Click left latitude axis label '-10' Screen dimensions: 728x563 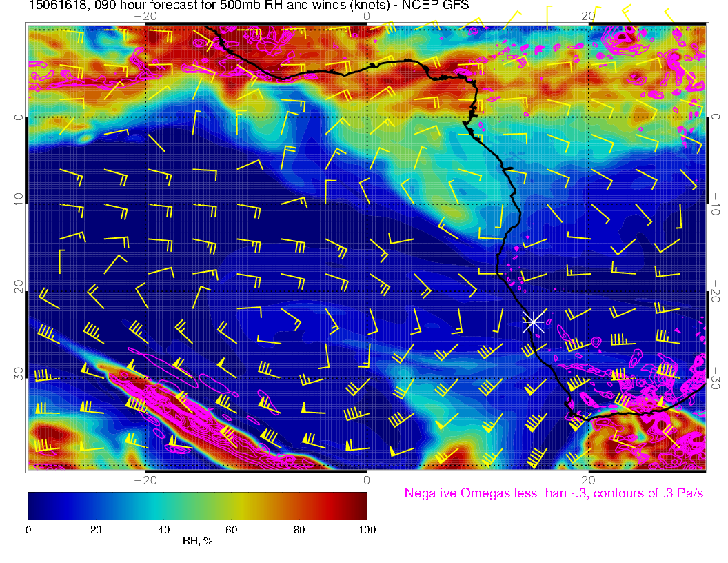click(18, 204)
